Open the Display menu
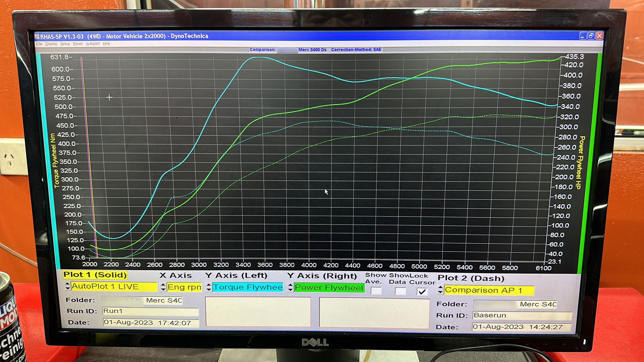This screenshot has height=362, width=644. click(51, 44)
